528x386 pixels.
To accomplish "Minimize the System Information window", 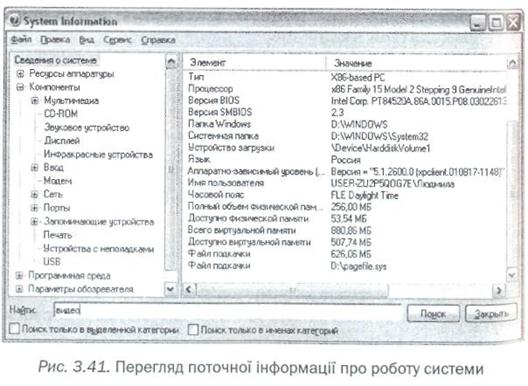I will click(x=477, y=23).
